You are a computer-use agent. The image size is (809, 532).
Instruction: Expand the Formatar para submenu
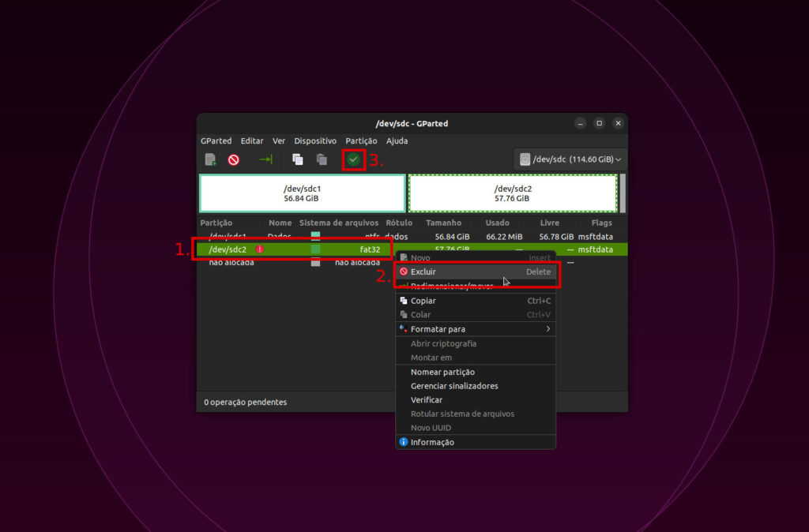(x=476, y=329)
